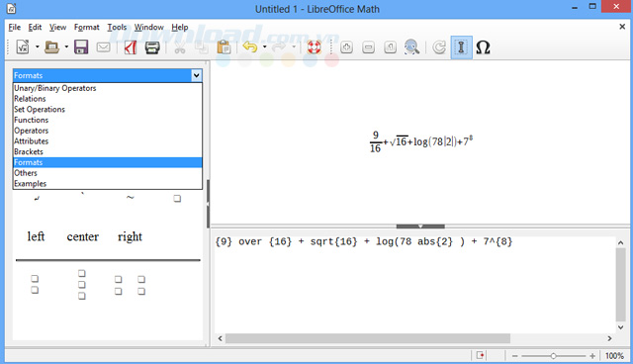Undo the last action

(x=250, y=47)
